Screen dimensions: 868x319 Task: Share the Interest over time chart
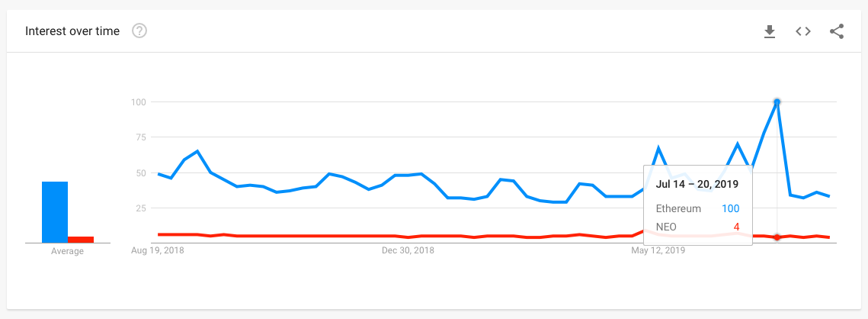click(836, 31)
